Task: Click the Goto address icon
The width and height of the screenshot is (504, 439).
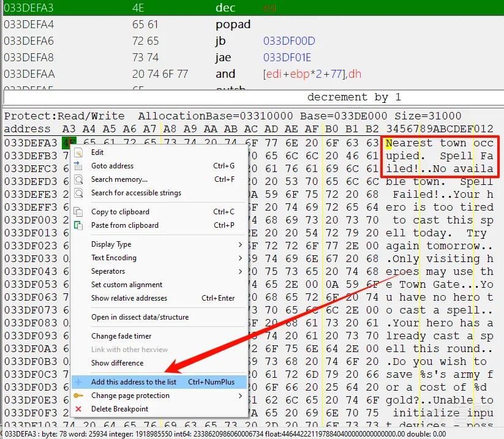Action: coord(78,166)
